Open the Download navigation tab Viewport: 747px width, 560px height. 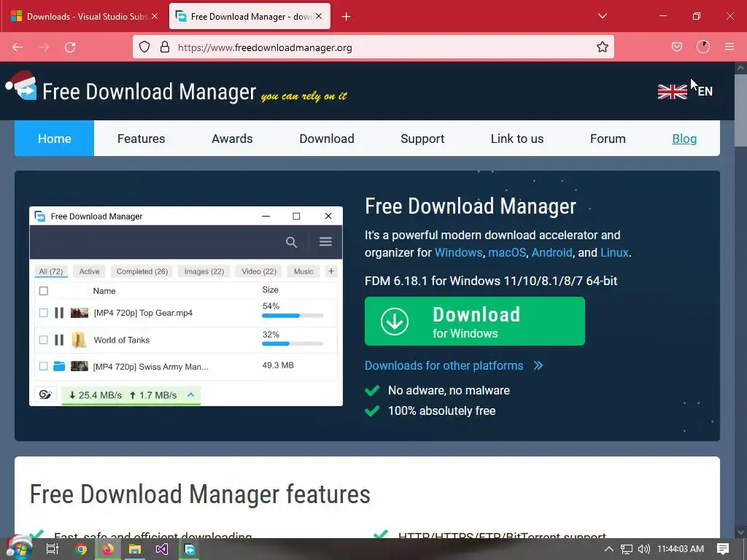coord(327,139)
